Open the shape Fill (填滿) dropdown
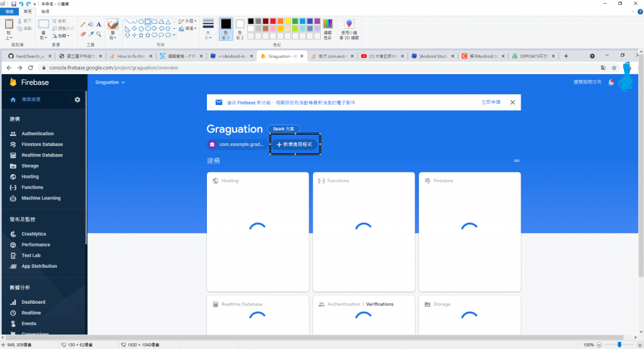The image size is (644, 349). coord(187,28)
